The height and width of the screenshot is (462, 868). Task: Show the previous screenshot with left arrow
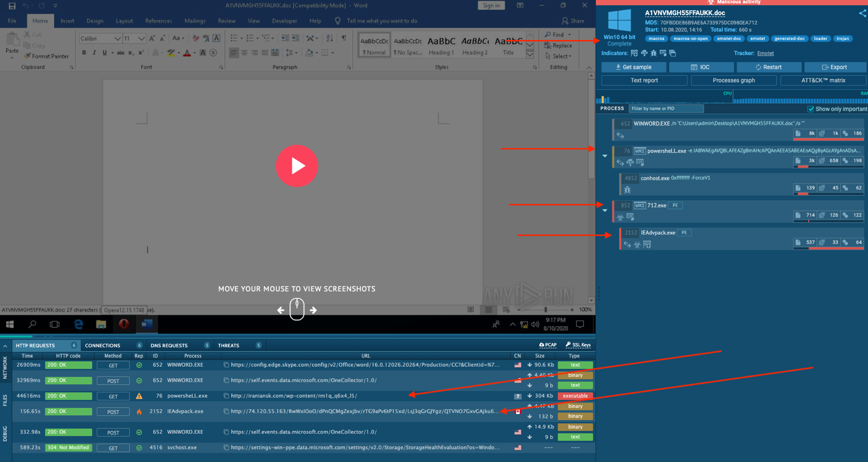click(281, 310)
